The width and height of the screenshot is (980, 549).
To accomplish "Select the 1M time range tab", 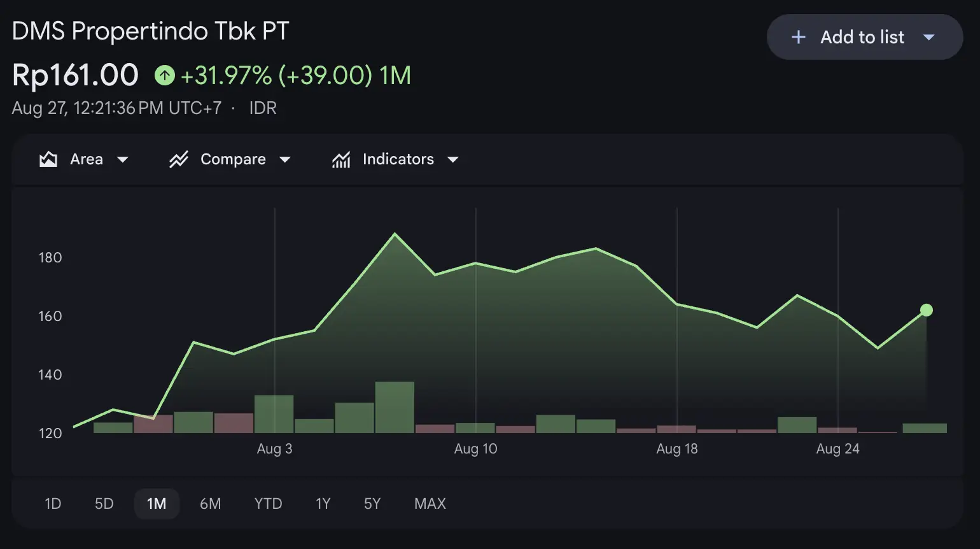I will tap(157, 504).
